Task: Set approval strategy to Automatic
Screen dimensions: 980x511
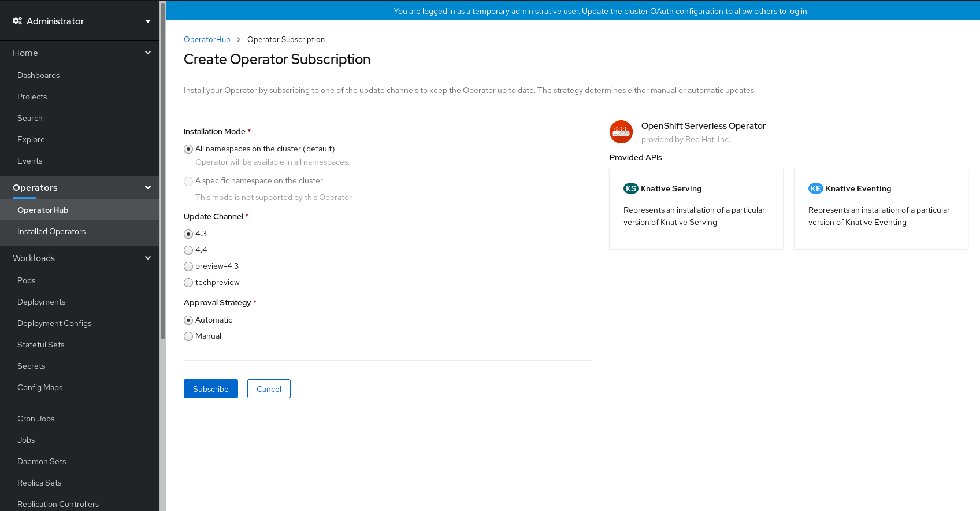Action: pyautogui.click(x=188, y=320)
